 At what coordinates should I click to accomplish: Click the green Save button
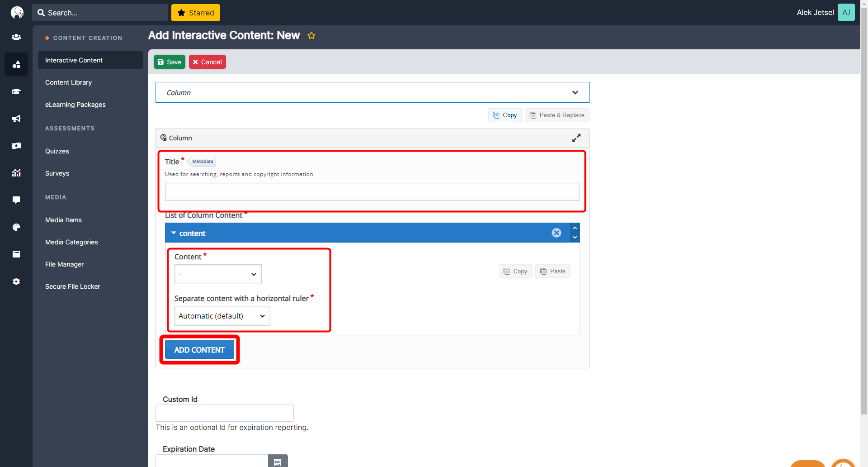[x=170, y=62]
